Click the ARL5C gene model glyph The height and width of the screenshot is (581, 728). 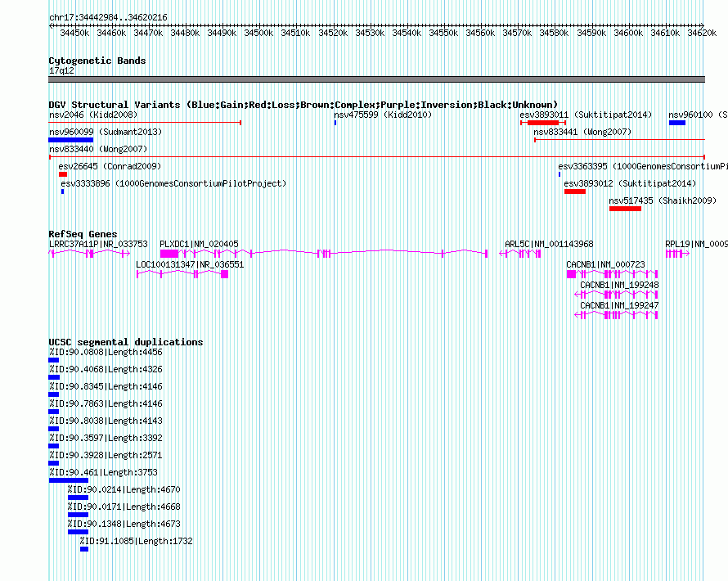pyautogui.click(x=520, y=253)
